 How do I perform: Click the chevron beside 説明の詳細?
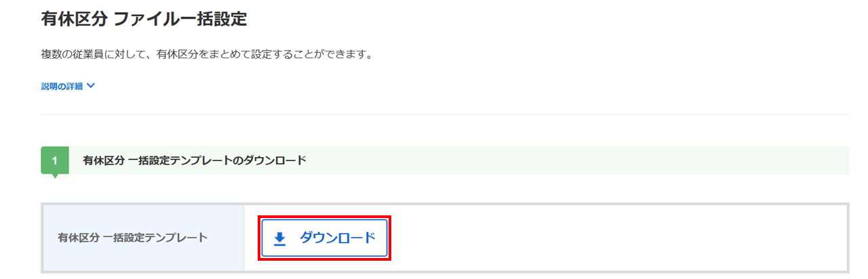point(91,86)
